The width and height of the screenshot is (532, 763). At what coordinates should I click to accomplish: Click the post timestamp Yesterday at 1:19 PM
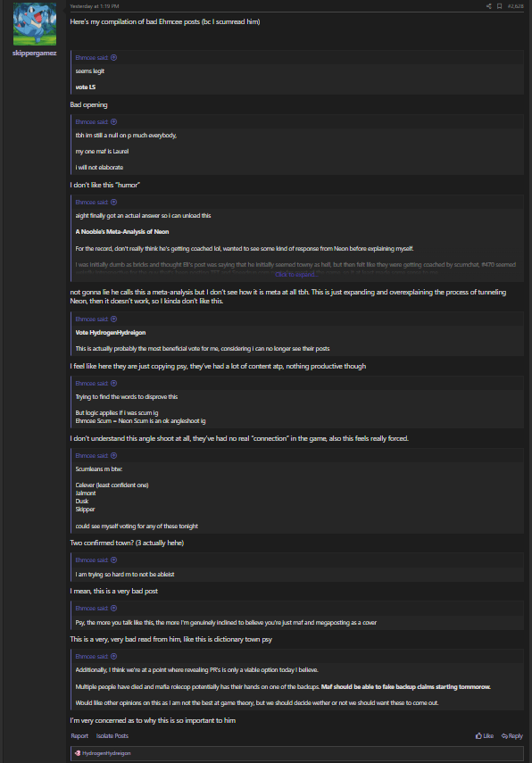[95, 6]
